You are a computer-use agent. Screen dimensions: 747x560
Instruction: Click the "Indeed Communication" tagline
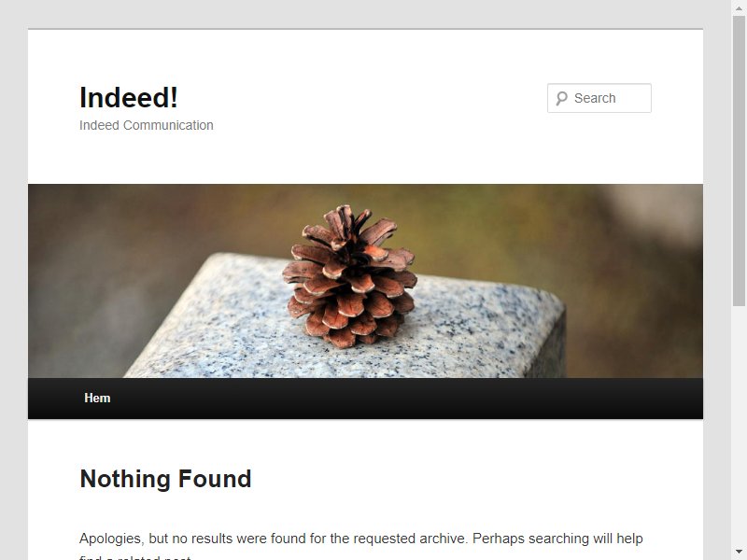147,125
